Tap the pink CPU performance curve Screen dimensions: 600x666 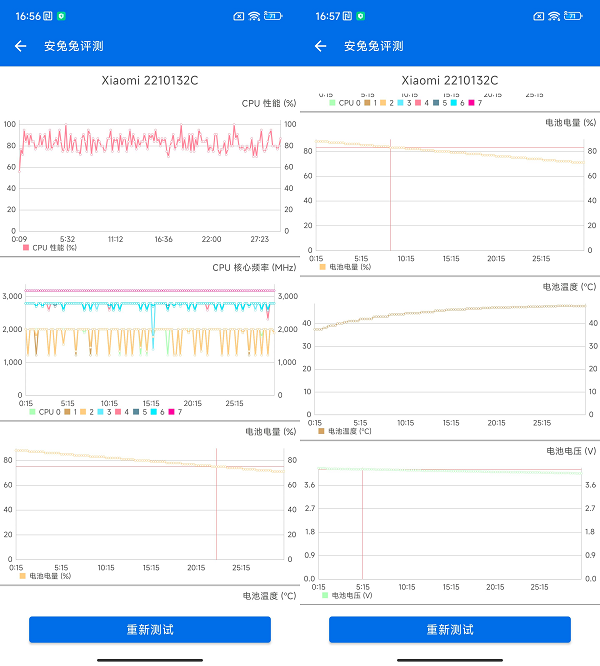pyautogui.click(x=149, y=142)
